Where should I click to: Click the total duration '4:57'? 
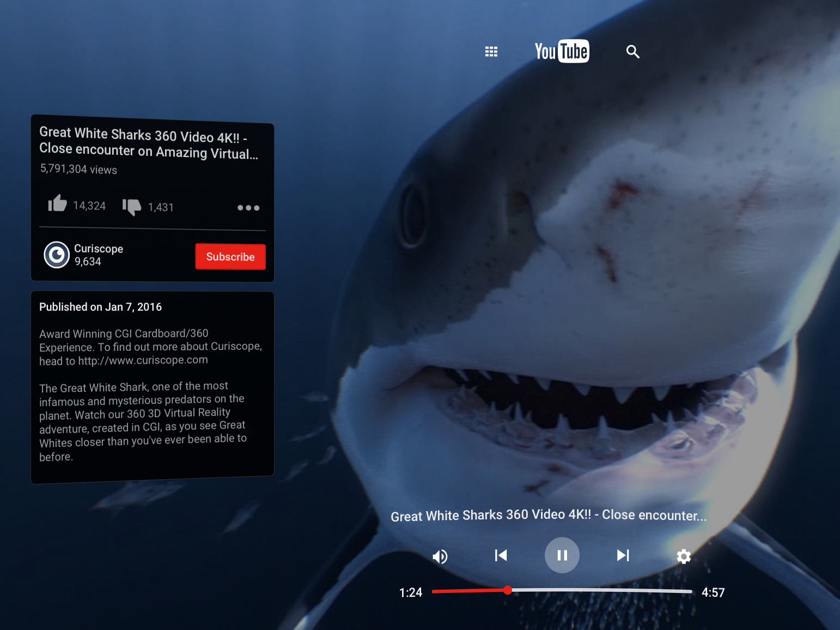pyautogui.click(x=713, y=592)
